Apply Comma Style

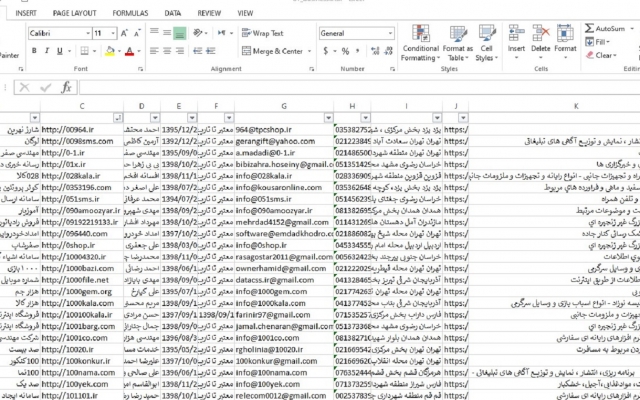coord(358,51)
